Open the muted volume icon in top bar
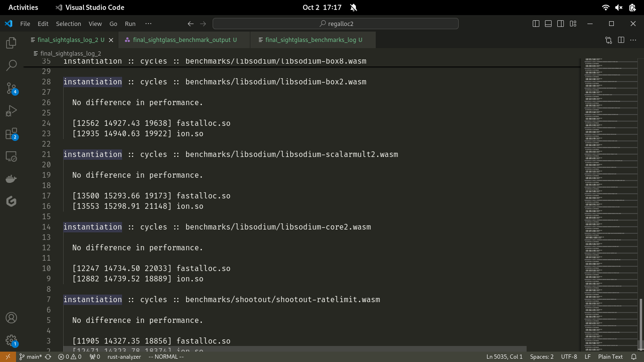This screenshot has width=644, height=362. tap(619, 7)
